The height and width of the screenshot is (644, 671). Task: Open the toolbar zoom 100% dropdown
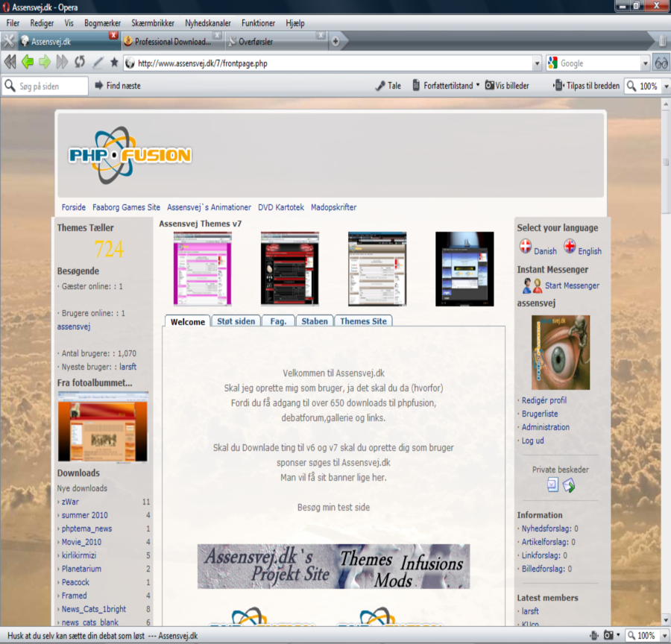pyautogui.click(x=666, y=86)
